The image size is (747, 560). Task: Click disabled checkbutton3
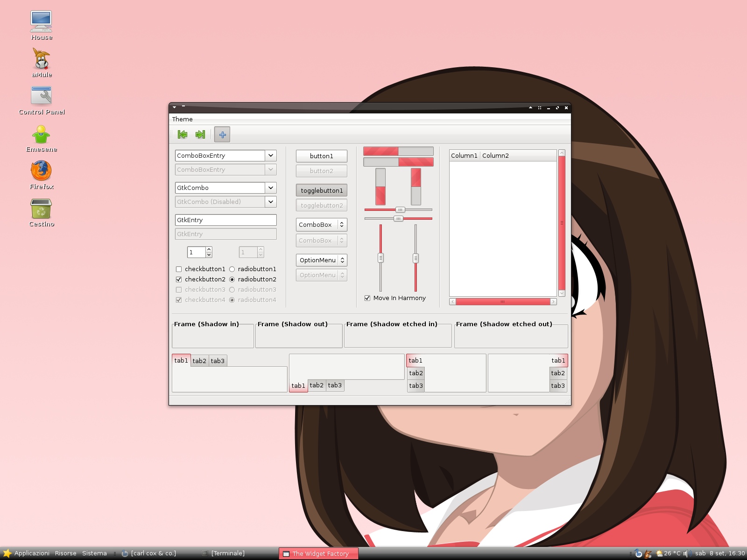pyautogui.click(x=200, y=290)
